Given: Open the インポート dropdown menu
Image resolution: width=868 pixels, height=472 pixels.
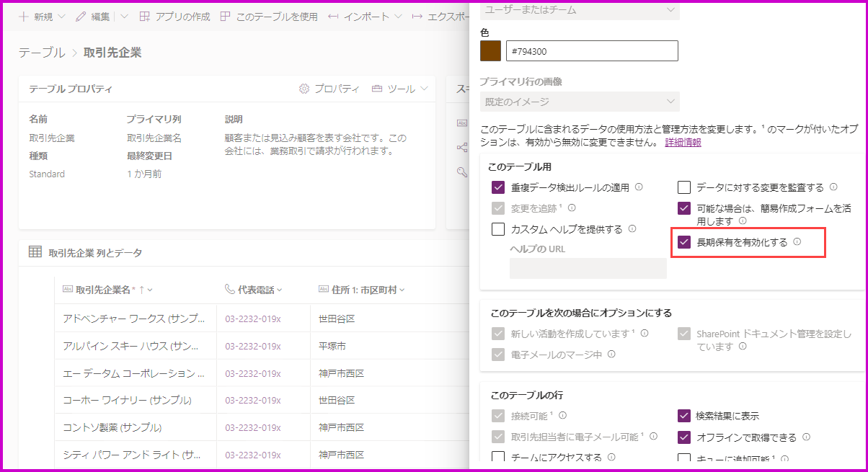Looking at the screenshot, I should tap(398, 17).
